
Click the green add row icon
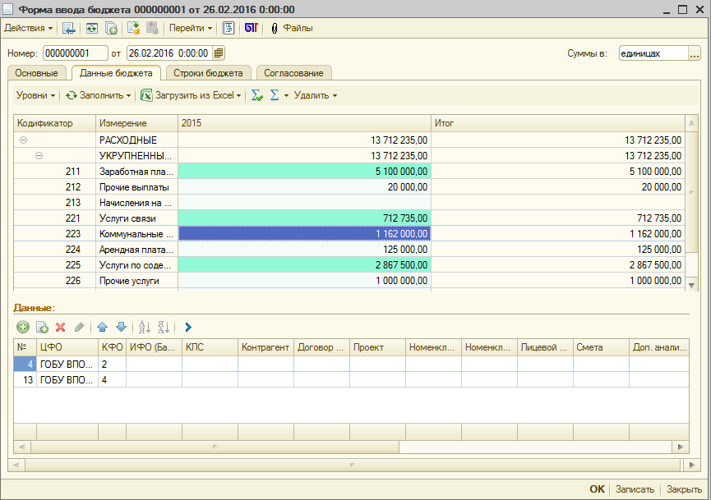coord(23,327)
